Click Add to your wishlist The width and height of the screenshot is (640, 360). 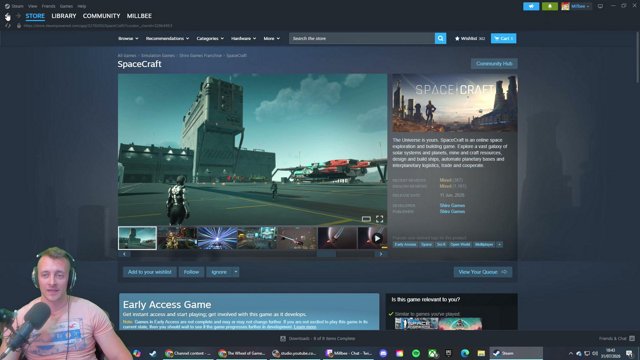(150, 272)
